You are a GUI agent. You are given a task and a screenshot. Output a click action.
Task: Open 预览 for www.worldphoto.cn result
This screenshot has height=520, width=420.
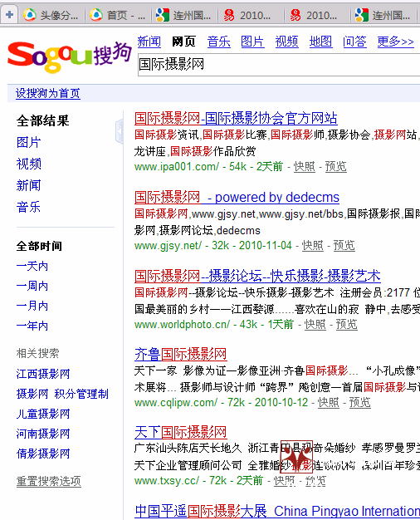pyautogui.click(x=347, y=324)
